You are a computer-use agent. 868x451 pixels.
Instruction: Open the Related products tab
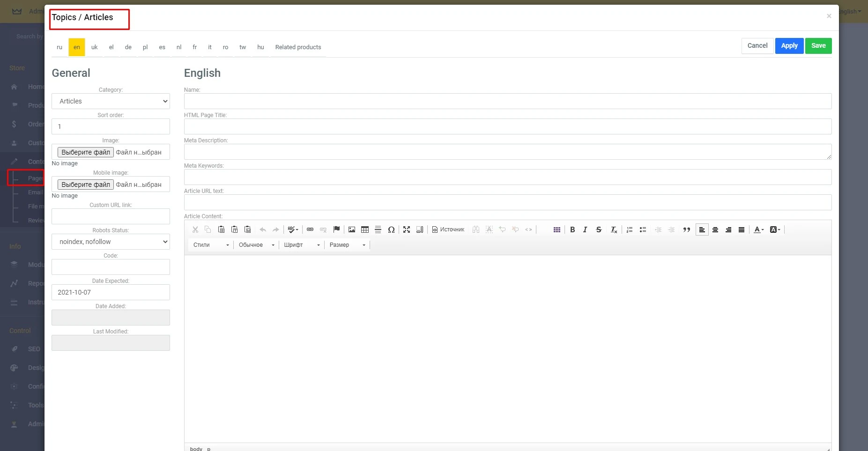pyautogui.click(x=298, y=47)
